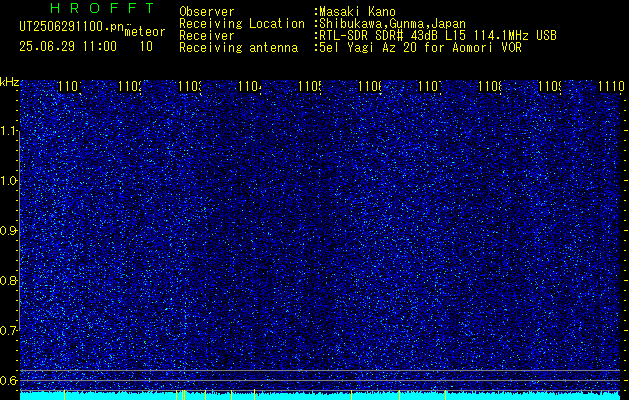Image resolution: width=629 pixels, height=400 pixels.
Task: Click the 0.8 kHz frequency axis label
Action: (x=9, y=280)
